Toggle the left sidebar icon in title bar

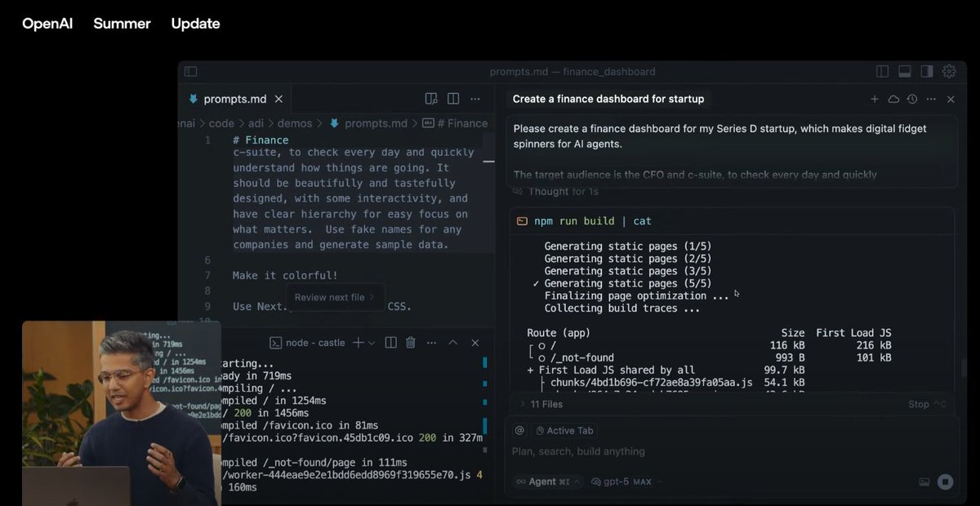[x=190, y=72]
